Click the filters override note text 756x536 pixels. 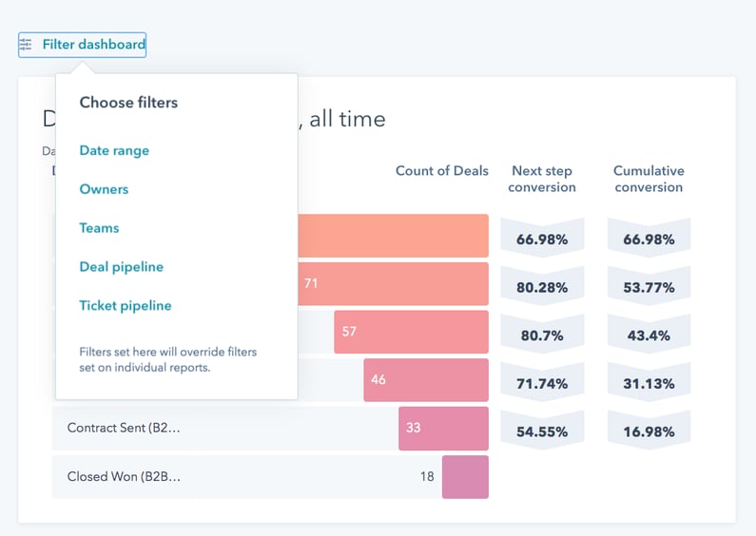click(x=167, y=359)
